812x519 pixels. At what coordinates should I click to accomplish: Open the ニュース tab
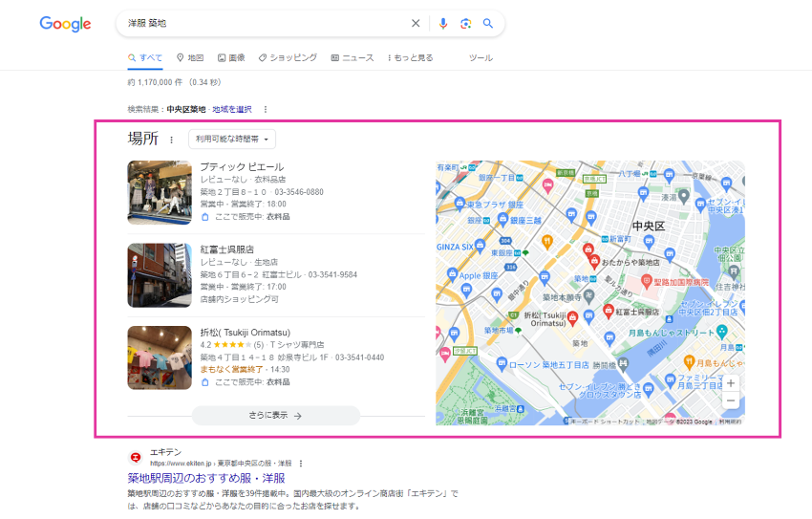[353, 58]
